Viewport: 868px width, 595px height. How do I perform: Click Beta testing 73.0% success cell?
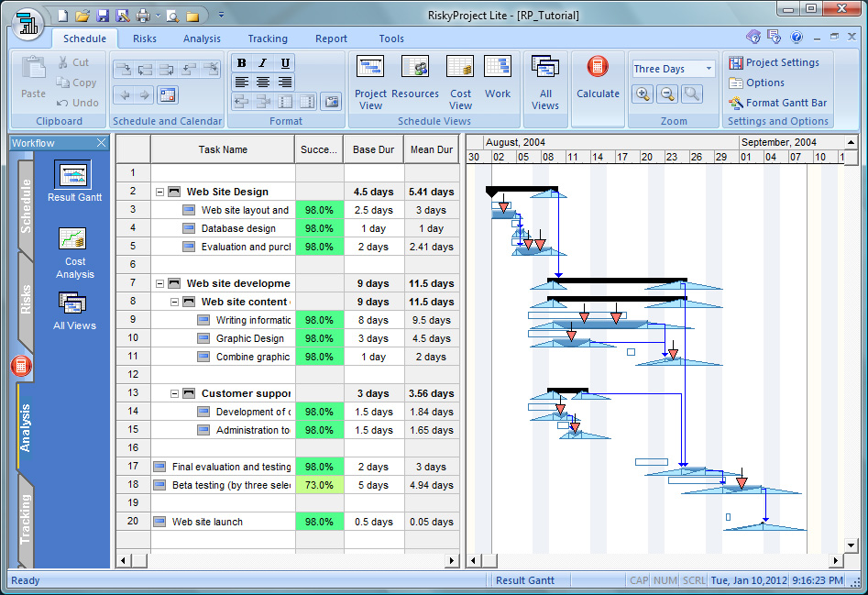pyautogui.click(x=319, y=485)
